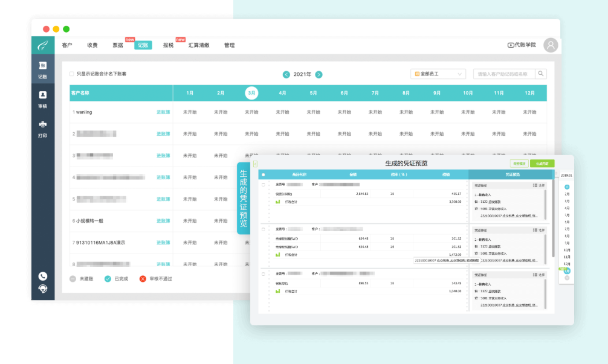Collapse voucher preview panel using left chevron
The width and height of the screenshot is (608, 364).
[256, 164]
